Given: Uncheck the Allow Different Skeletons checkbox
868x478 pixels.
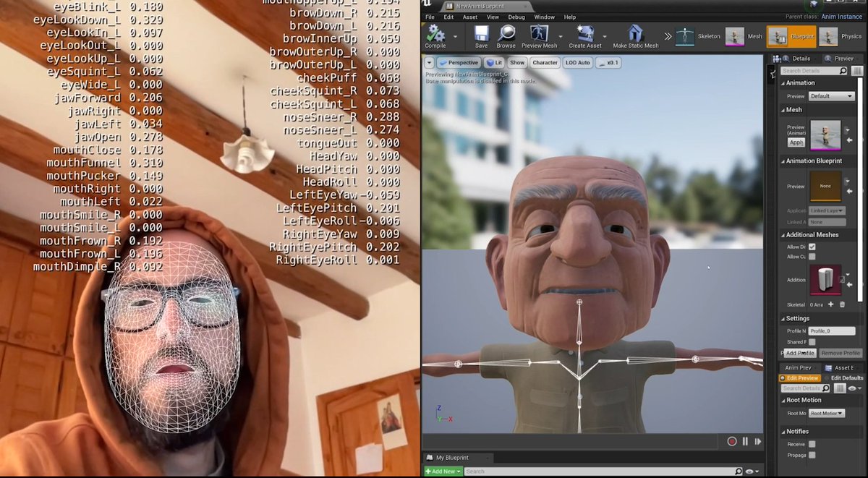Looking at the screenshot, I should 812,247.
